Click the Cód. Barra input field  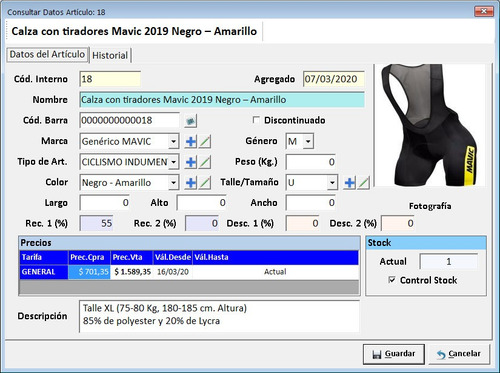click(x=130, y=120)
